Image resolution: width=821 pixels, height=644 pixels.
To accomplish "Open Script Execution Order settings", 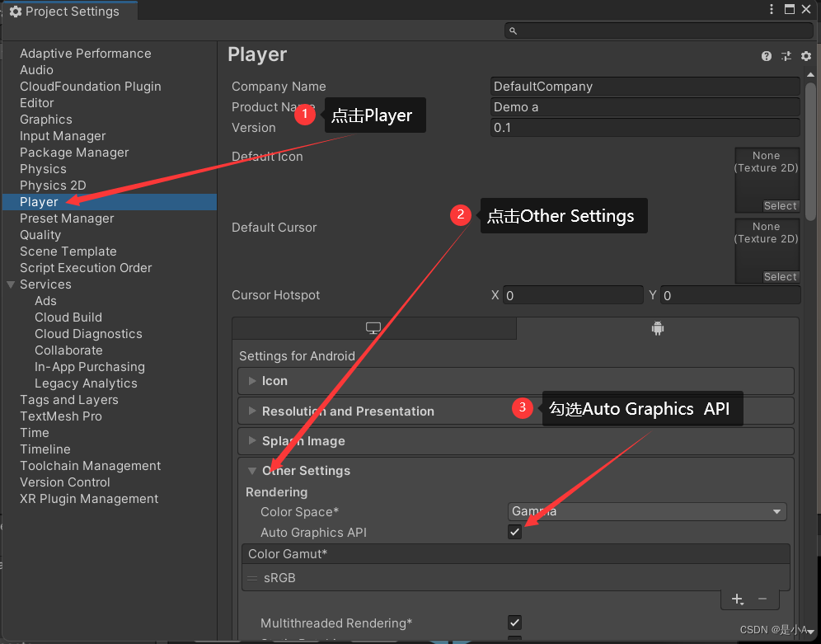I will click(86, 267).
